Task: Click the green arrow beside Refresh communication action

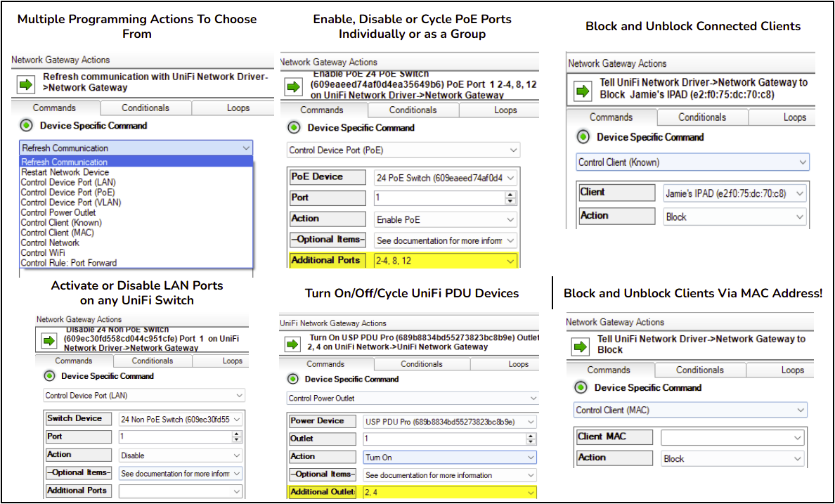Action: tap(25, 84)
